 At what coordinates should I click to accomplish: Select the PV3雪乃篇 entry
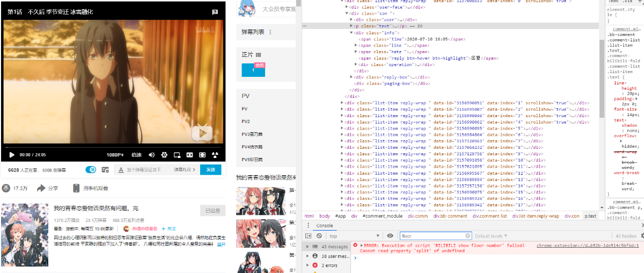[251, 134]
